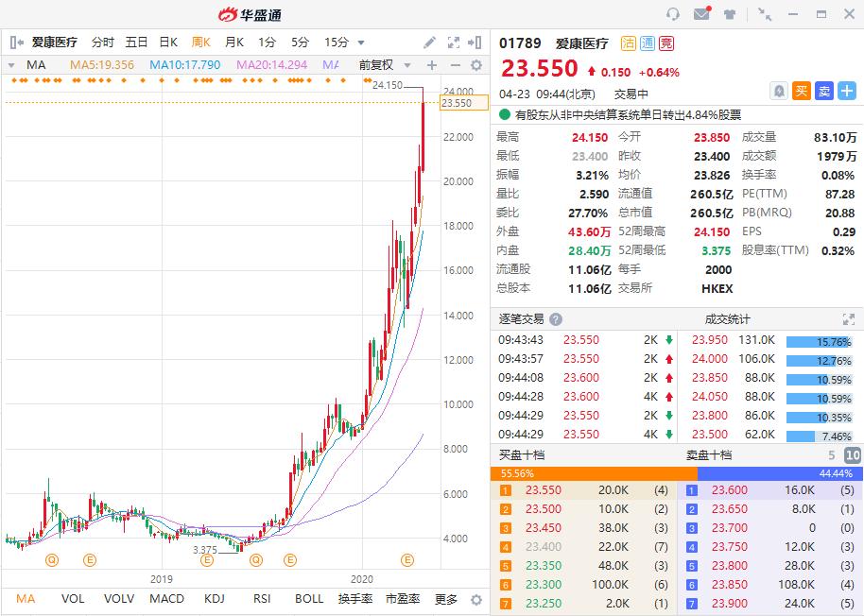
Task: Switch order book to 10 levels
Action: click(853, 455)
